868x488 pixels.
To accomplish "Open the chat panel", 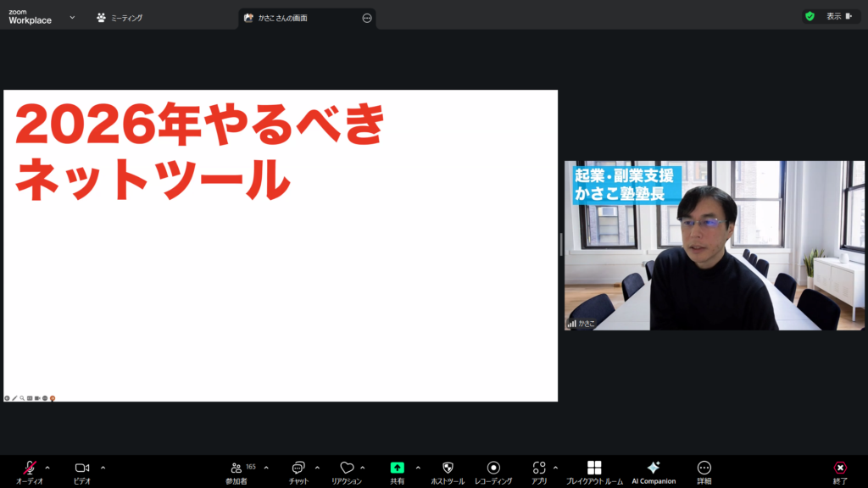I will point(298,468).
